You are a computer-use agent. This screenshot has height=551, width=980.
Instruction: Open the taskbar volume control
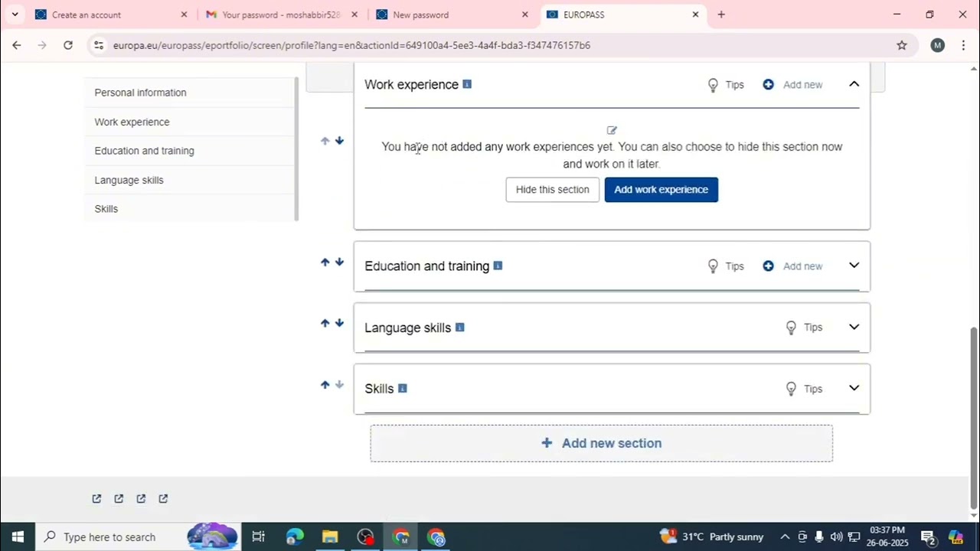click(x=836, y=536)
